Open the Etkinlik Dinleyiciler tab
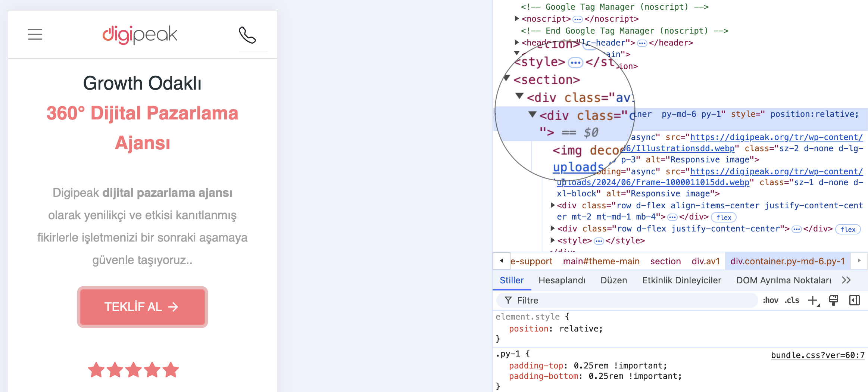 [681, 280]
